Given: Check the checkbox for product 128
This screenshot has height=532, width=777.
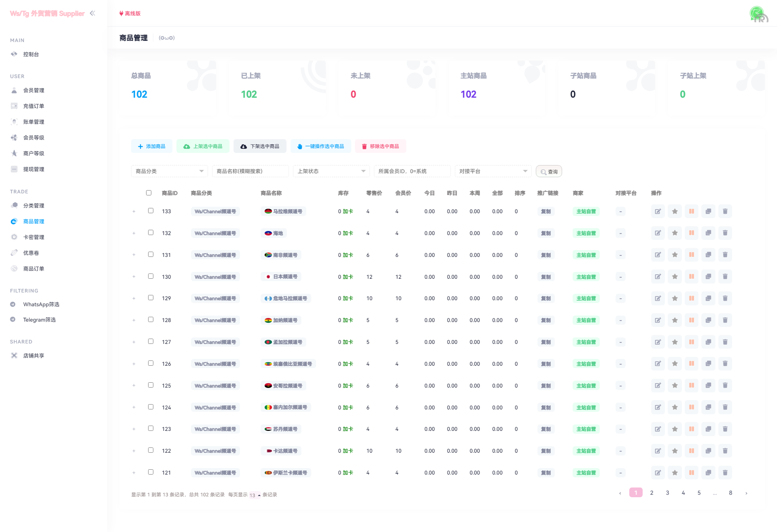Looking at the screenshot, I should (151, 320).
